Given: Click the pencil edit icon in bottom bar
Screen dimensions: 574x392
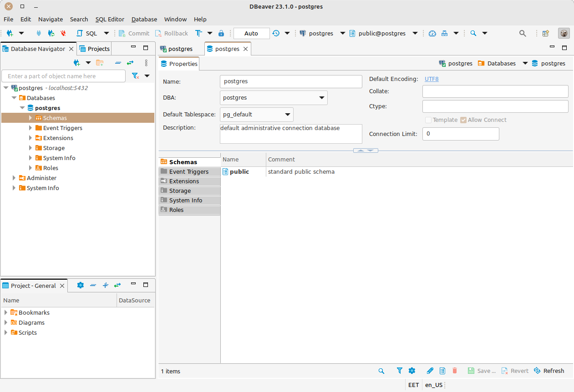Looking at the screenshot, I should point(430,371).
